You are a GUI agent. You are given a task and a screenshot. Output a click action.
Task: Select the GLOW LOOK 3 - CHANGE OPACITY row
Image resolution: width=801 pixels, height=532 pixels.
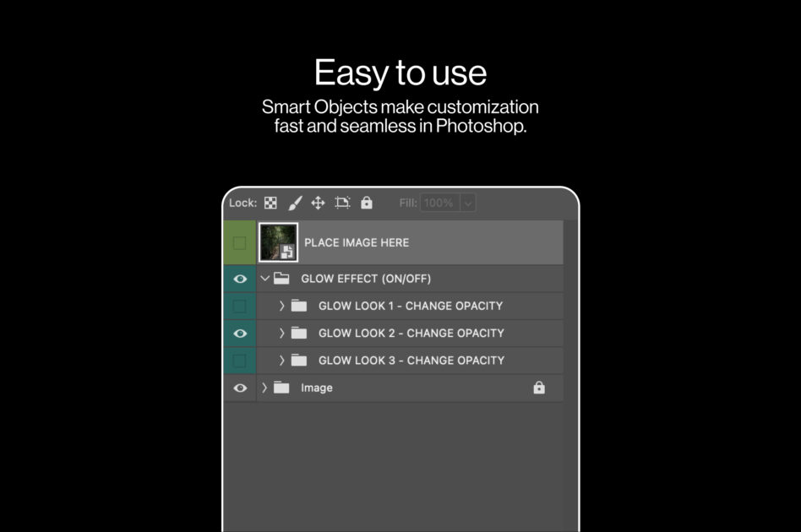(410, 361)
